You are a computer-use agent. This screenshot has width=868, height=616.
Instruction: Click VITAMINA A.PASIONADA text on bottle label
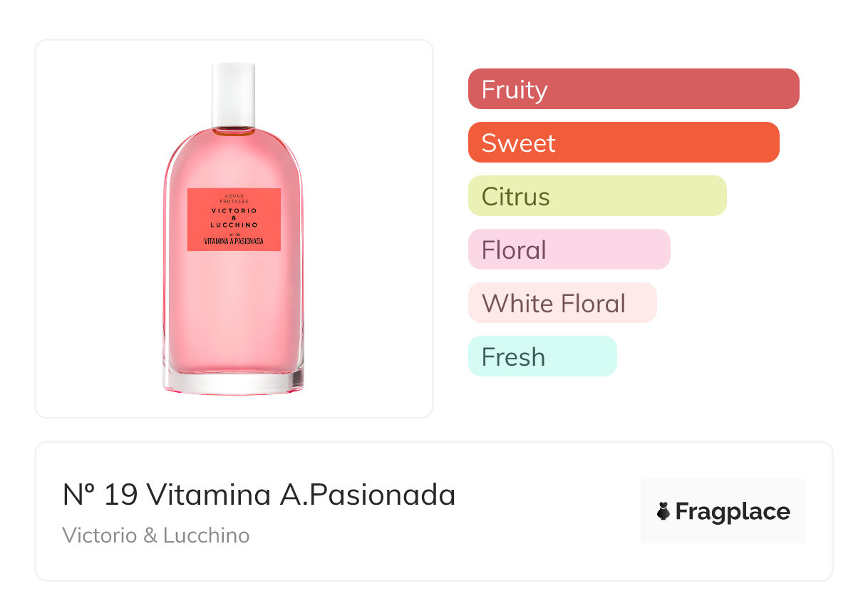click(x=234, y=242)
